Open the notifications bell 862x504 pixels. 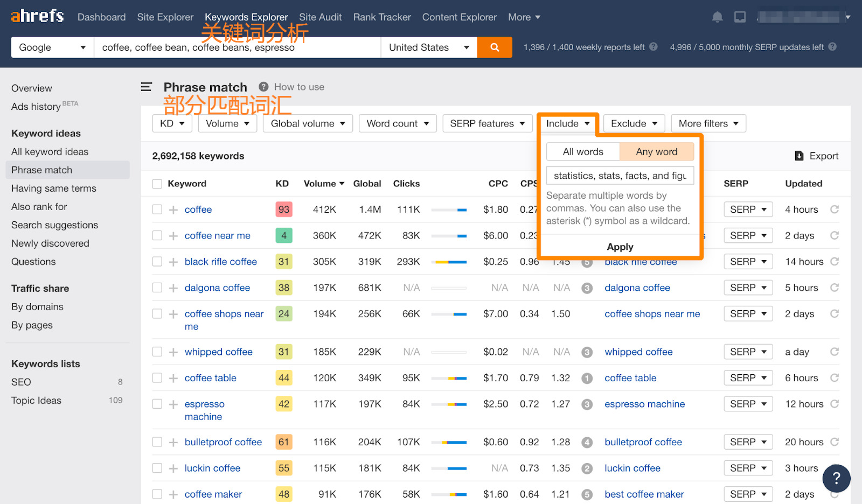pyautogui.click(x=717, y=17)
